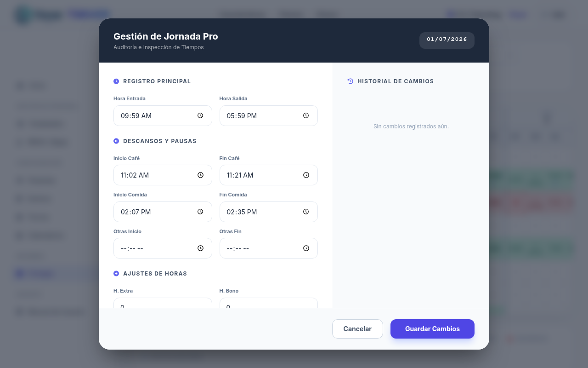The height and width of the screenshot is (368, 588).
Task: Click the clock icon beside Registro Principal
Action: 116,81
